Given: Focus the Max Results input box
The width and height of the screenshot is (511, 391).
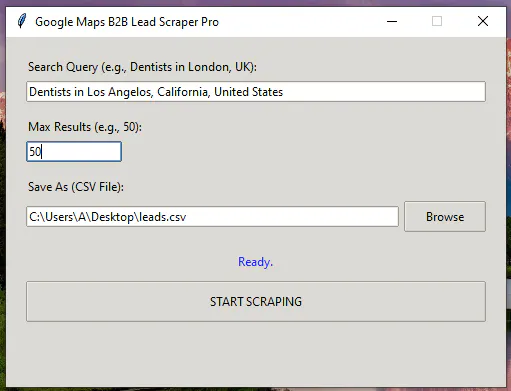Looking at the screenshot, I should pyautogui.click(x=74, y=152).
